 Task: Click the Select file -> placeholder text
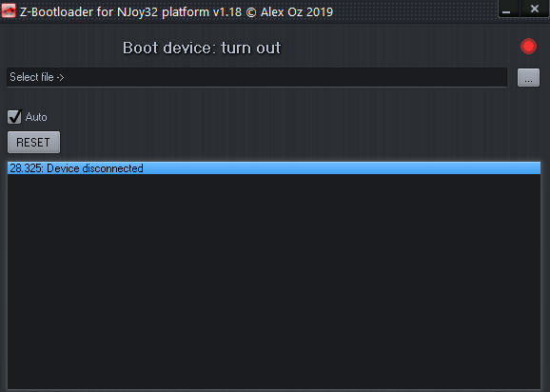(37, 77)
